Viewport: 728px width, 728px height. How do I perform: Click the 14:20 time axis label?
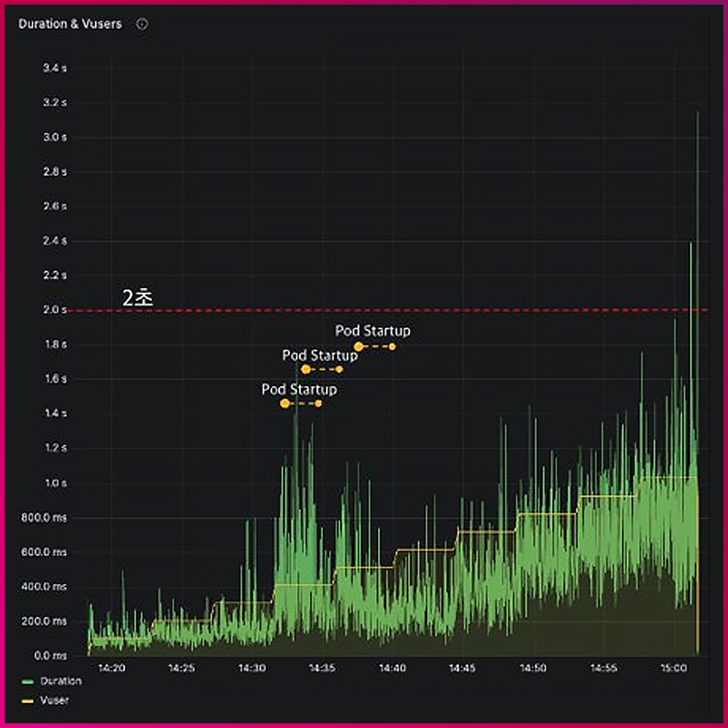point(111,668)
